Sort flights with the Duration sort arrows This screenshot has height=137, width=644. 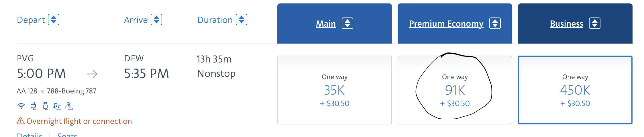pyautogui.click(x=242, y=19)
